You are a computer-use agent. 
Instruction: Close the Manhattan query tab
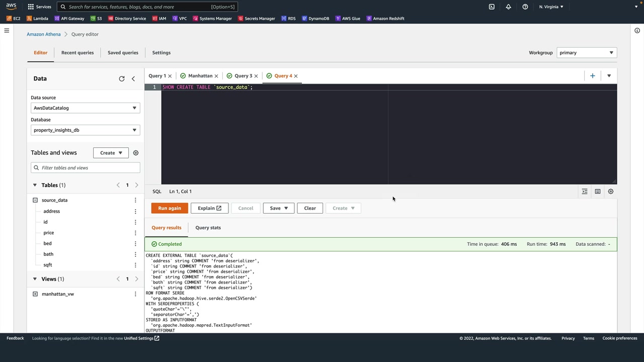pos(216,76)
